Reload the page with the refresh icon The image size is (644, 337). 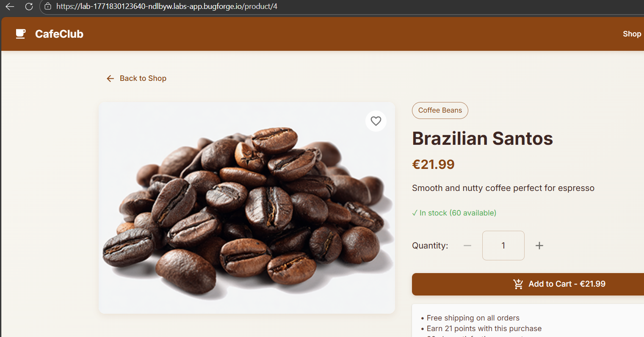(x=29, y=6)
